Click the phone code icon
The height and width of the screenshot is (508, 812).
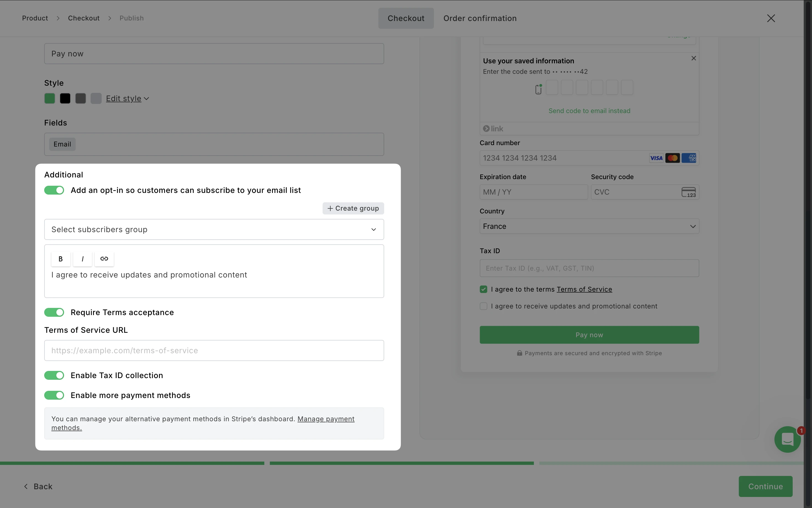pos(538,89)
